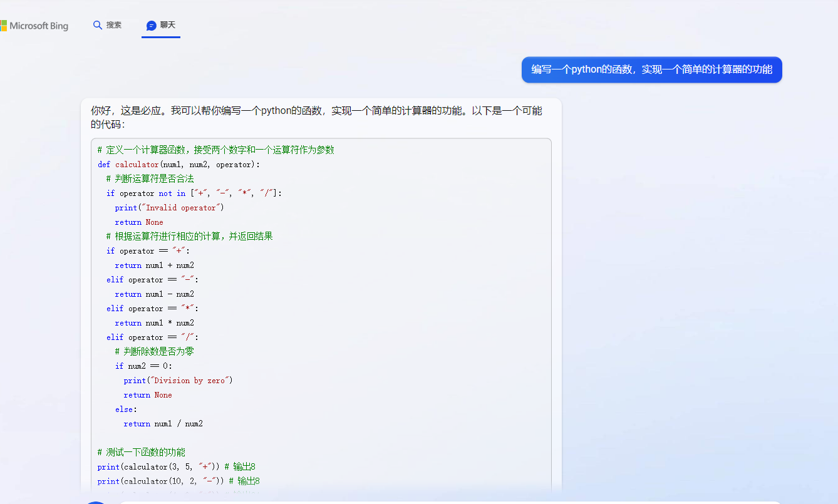This screenshot has width=838, height=504.
Task: Click the else: line in code
Action: coord(125,409)
